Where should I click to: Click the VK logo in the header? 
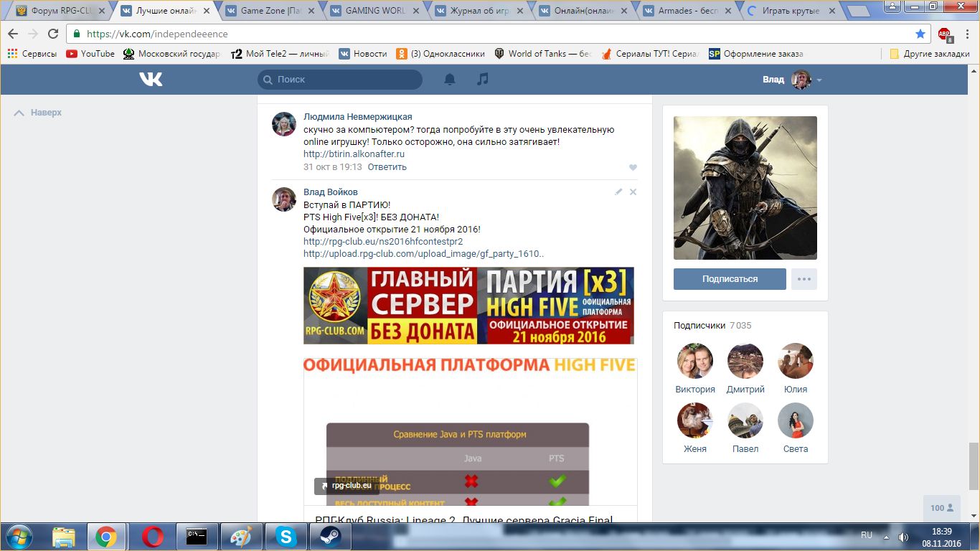[151, 79]
